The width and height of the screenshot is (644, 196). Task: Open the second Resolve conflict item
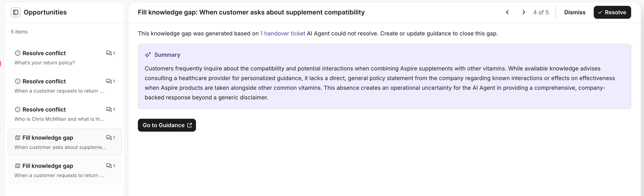click(x=65, y=86)
